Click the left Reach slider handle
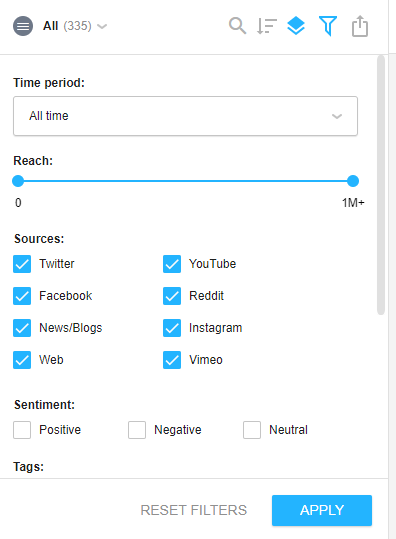Image resolution: width=396 pixels, height=539 pixels. [18, 181]
